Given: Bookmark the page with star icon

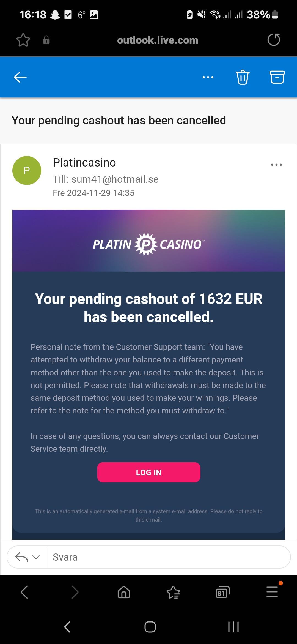Looking at the screenshot, I should tap(23, 40).
